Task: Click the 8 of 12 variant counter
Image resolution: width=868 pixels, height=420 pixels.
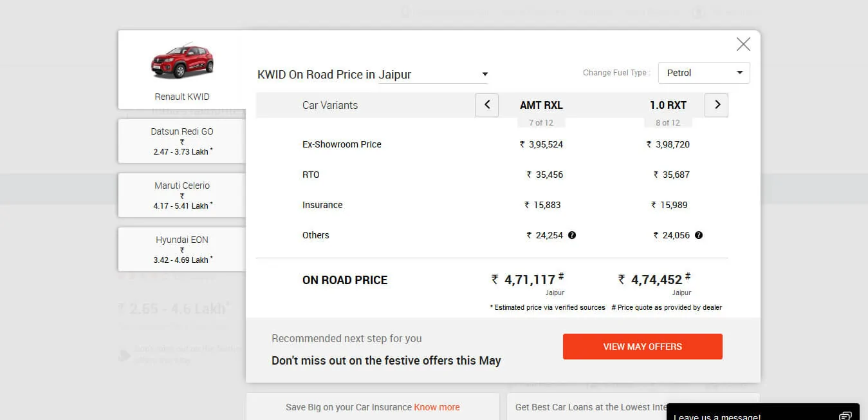Action: [668, 122]
